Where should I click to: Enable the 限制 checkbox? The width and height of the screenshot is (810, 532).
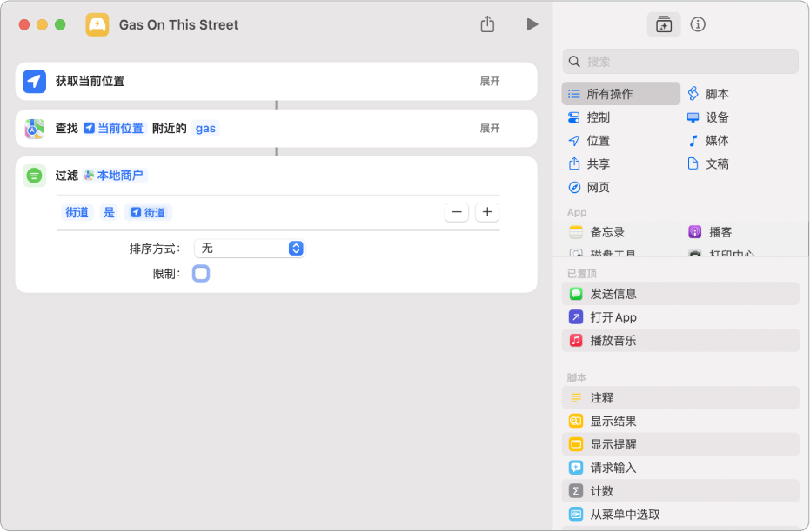(x=201, y=274)
